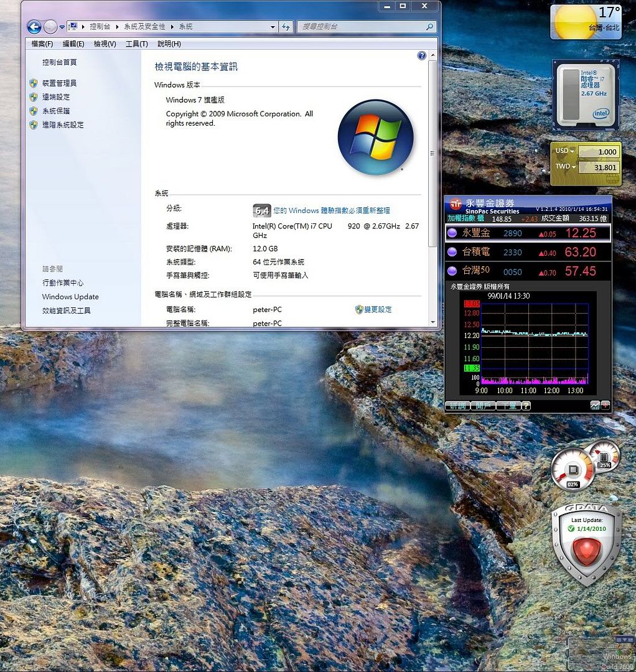Open the 檔案(F) menu
Image resolution: width=636 pixels, height=672 pixels.
click(x=42, y=44)
